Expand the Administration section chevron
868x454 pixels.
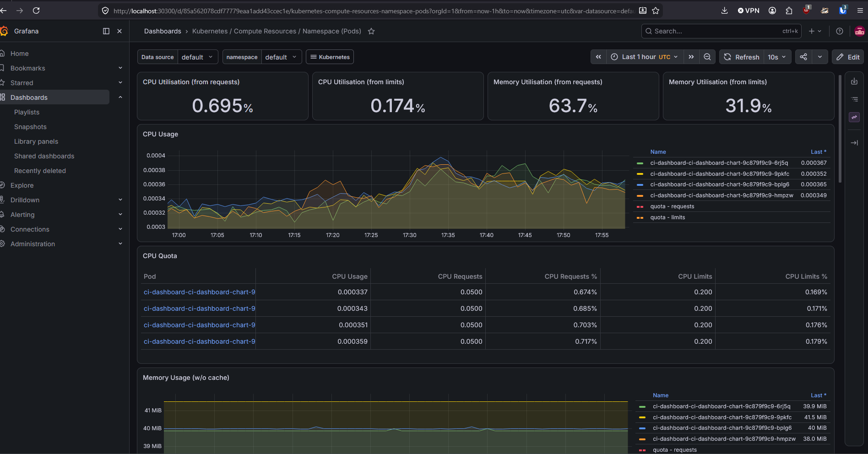[120, 244]
